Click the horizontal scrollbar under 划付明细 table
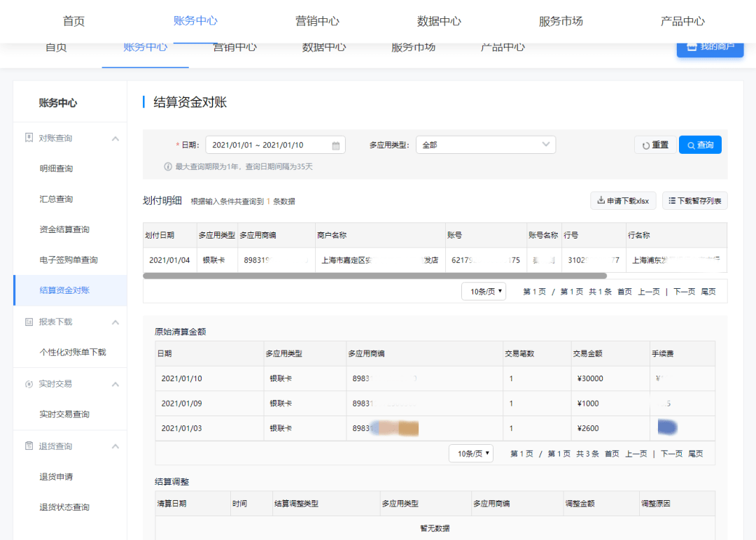This screenshot has height=540, width=756. pos(374,276)
